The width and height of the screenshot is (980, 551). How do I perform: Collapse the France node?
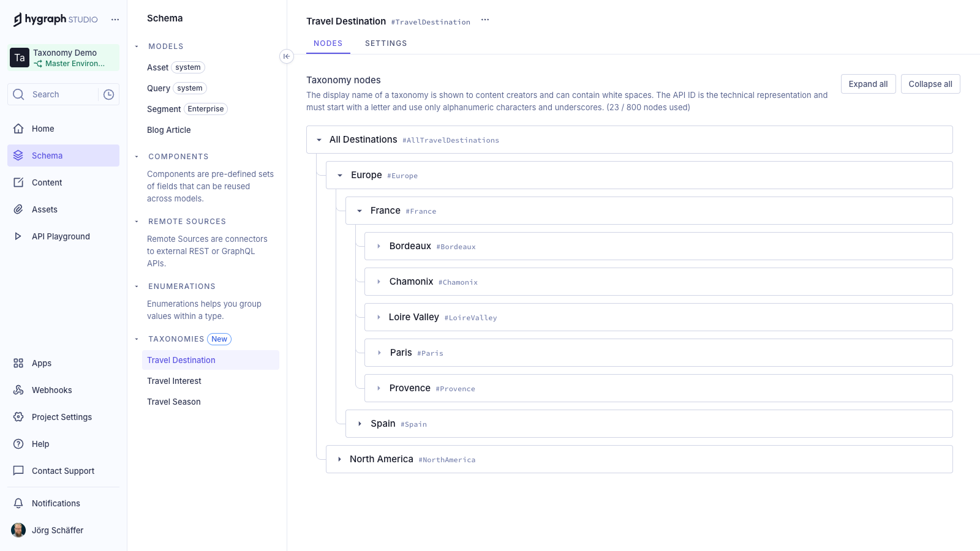point(360,211)
